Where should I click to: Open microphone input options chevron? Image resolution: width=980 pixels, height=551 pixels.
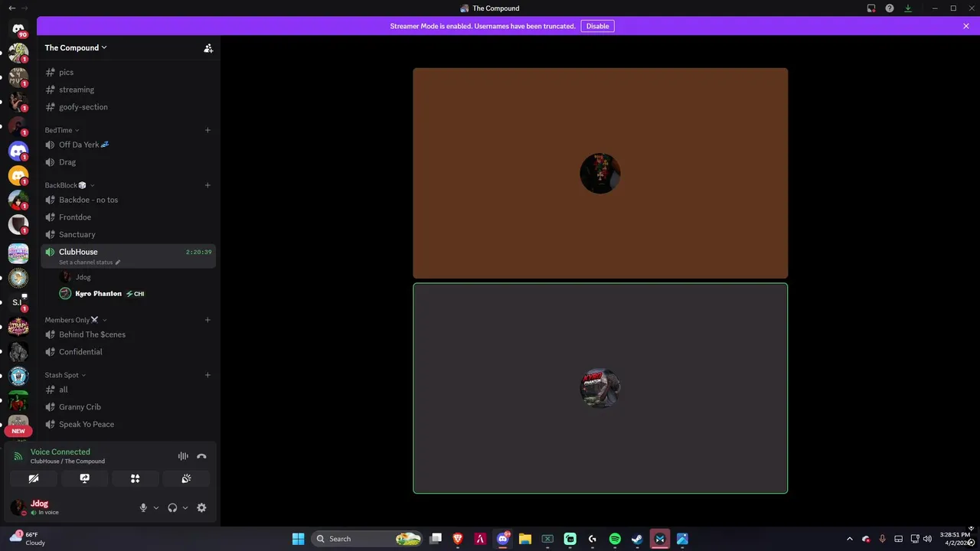point(156,507)
